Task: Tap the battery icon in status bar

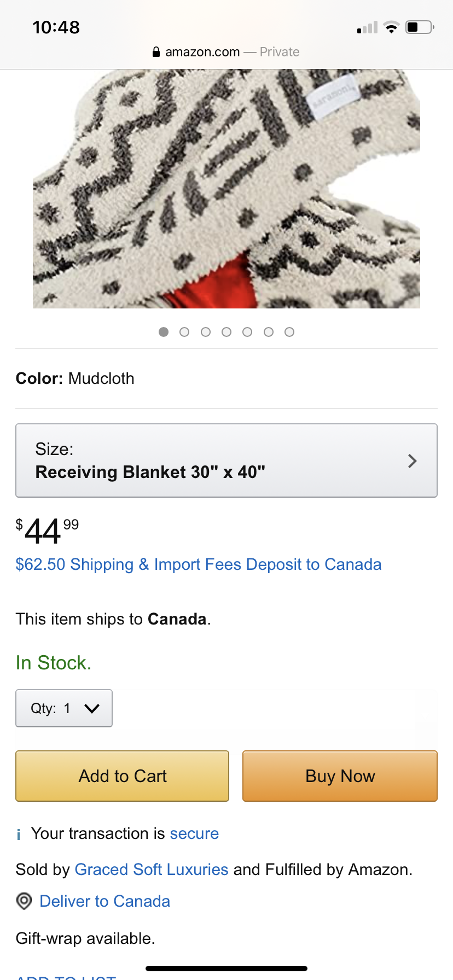Action: 420,27
